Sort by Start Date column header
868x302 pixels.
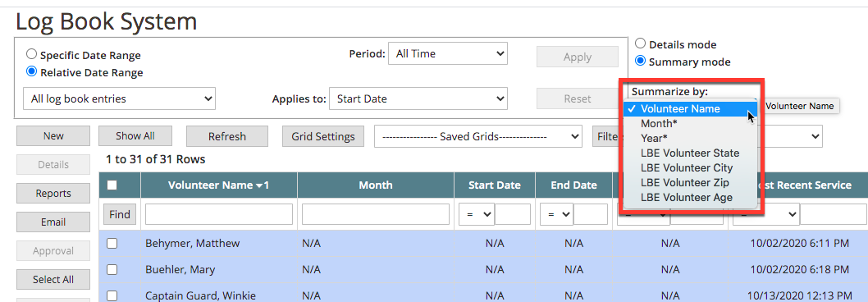(x=495, y=185)
